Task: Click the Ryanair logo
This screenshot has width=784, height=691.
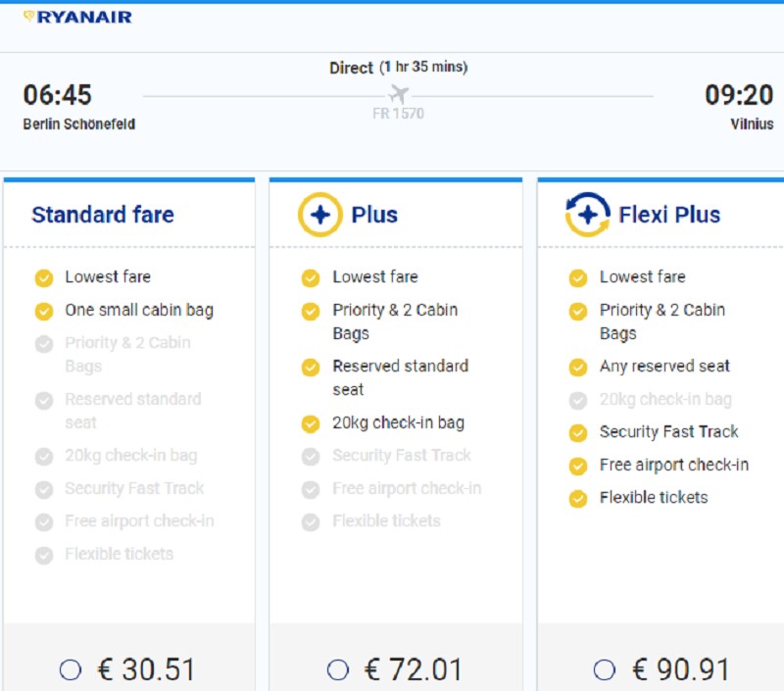Action: pos(77,17)
